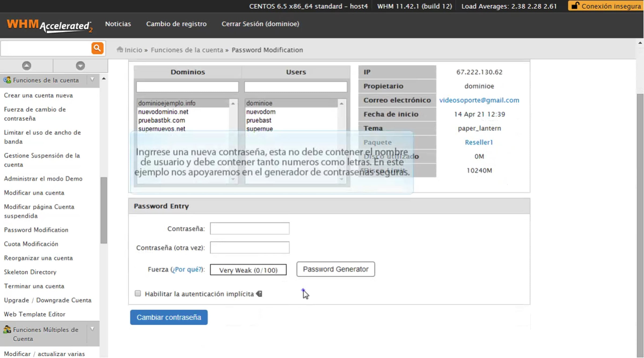This screenshot has width=644, height=358.
Task: Open the Reseller1 package link
Action: pos(479,142)
